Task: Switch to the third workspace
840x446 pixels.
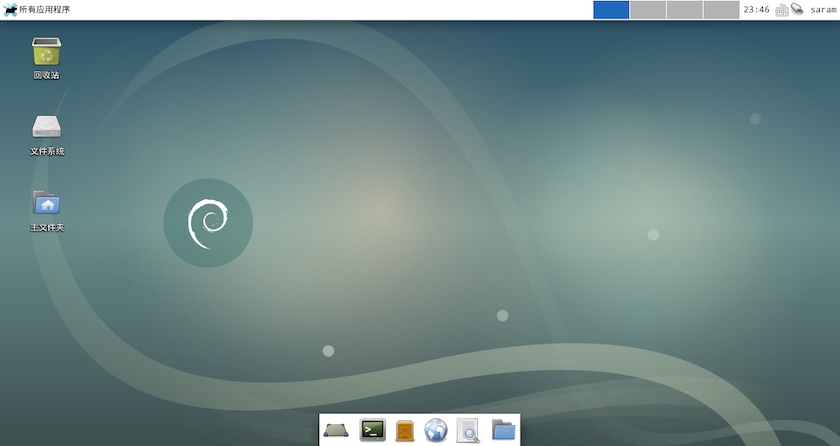Action: pos(685,10)
